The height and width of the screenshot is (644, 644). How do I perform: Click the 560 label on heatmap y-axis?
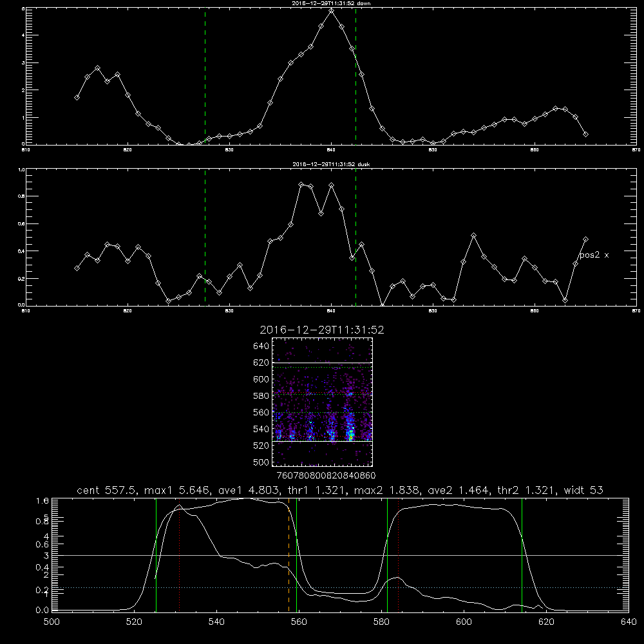(x=261, y=412)
